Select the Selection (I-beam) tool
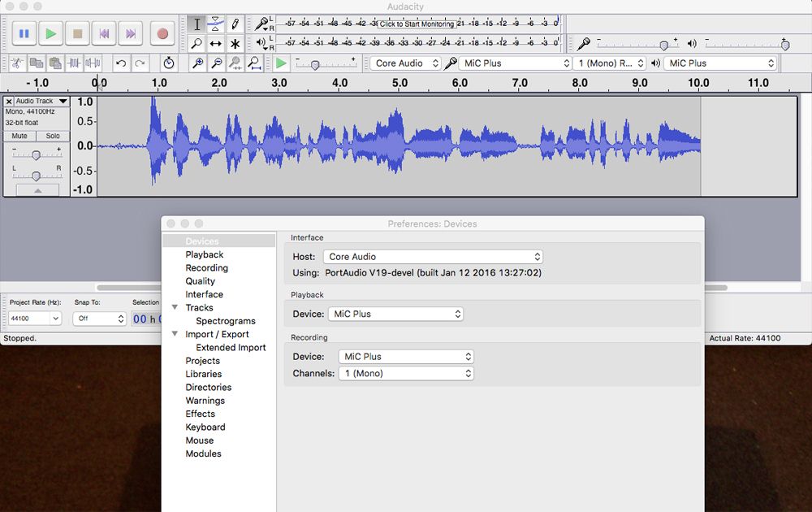The image size is (812, 512). pyautogui.click(x=197, y=24)
